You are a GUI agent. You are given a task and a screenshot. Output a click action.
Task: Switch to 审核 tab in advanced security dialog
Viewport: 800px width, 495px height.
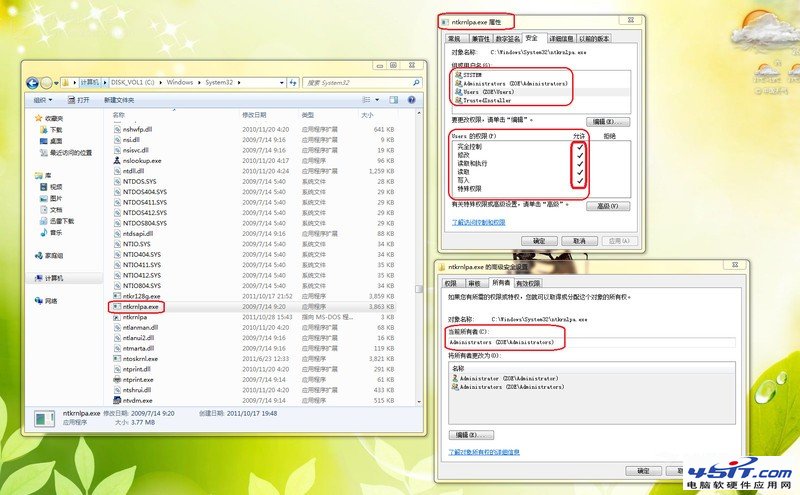pos(474,283)
